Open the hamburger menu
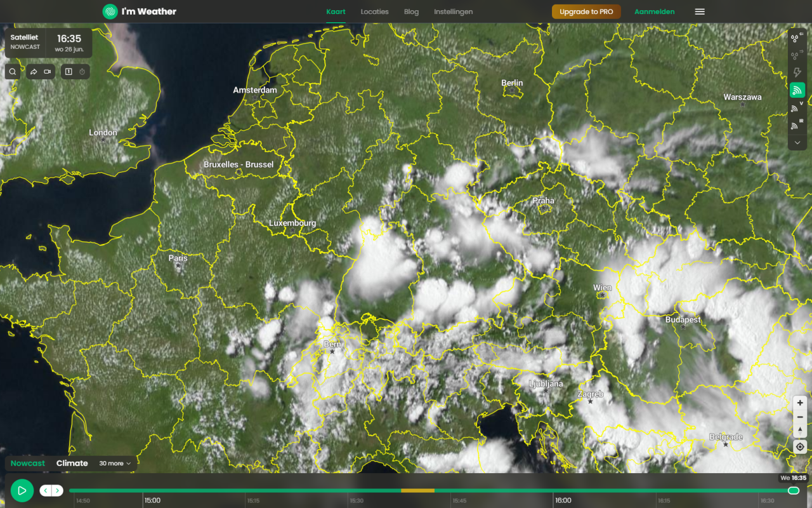Image resolution: width=812 pixels, height=508 pixels. (x=700, y=11)
